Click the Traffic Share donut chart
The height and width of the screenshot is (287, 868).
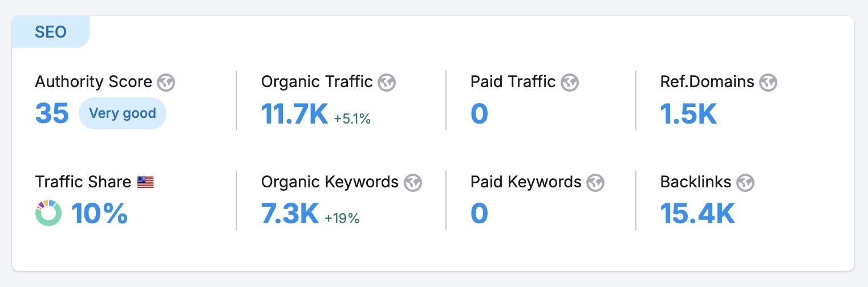[48, 213]
